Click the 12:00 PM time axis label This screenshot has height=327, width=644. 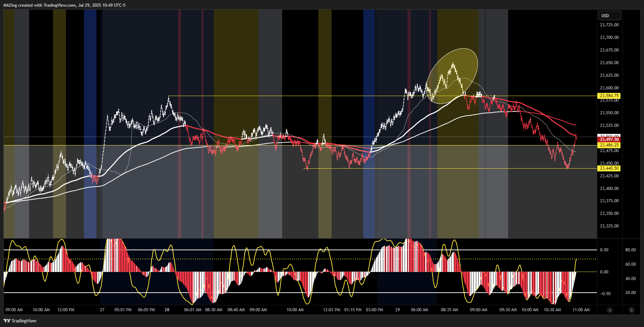[66, 310]
